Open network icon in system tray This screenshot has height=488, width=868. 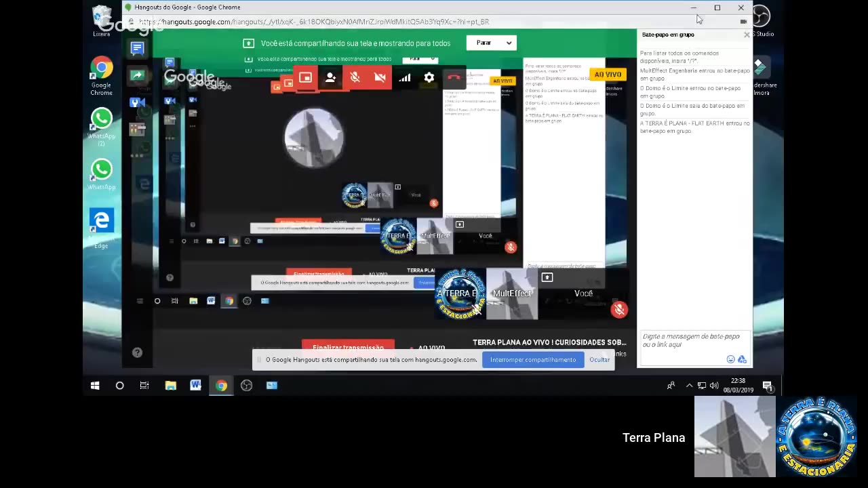pyautogui.click(x=702, y=386)
